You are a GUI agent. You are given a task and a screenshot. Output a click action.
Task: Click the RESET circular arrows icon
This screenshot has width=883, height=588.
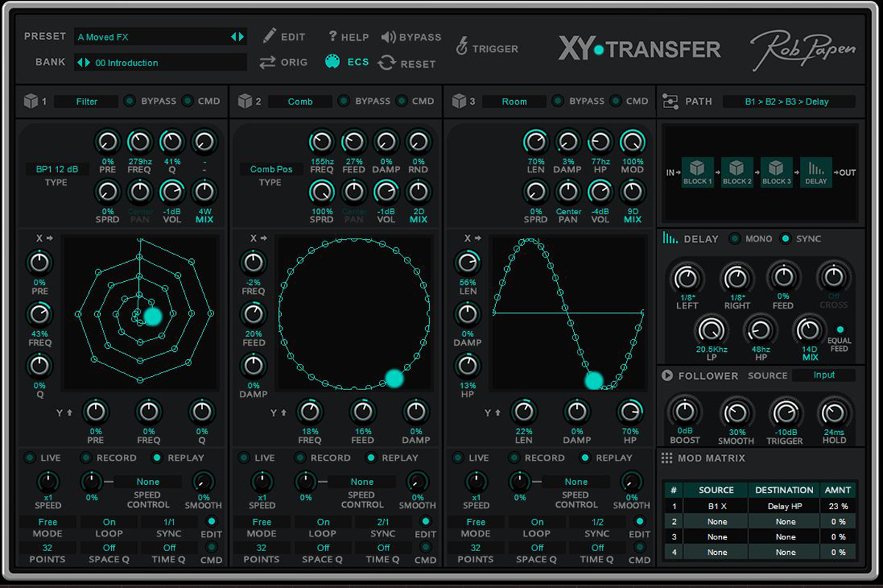386,63
